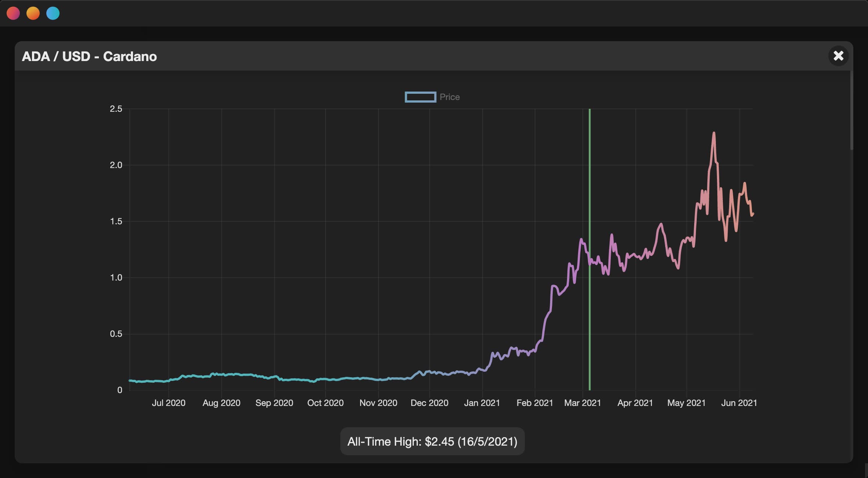This screenshot has width=868, height=478.
Task: Click the Jul 2020 axis label
Action: [169, 403]
